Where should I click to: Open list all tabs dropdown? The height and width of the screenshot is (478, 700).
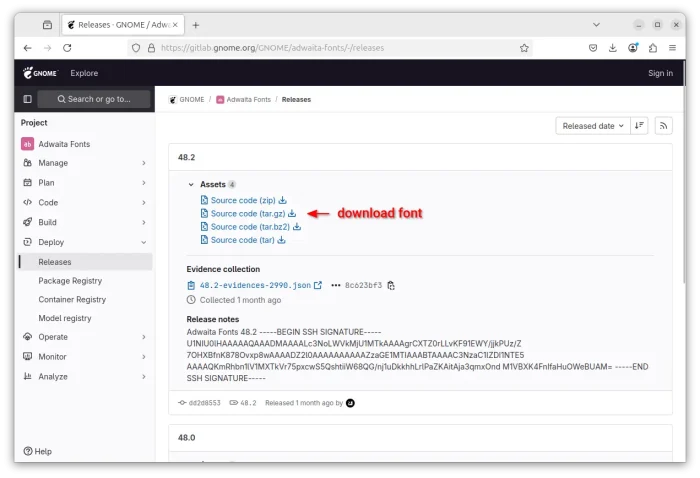pyautogui.click(x=596, y=25)
